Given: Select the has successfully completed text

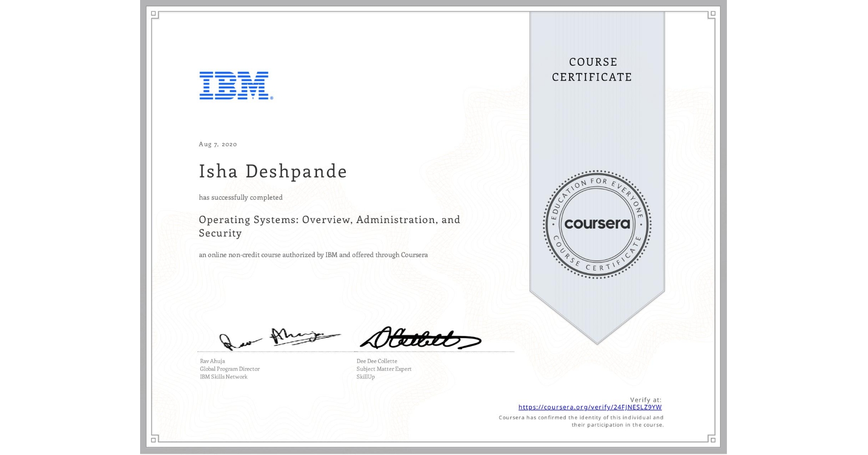Looking at the screenshot, I should 240,197.
